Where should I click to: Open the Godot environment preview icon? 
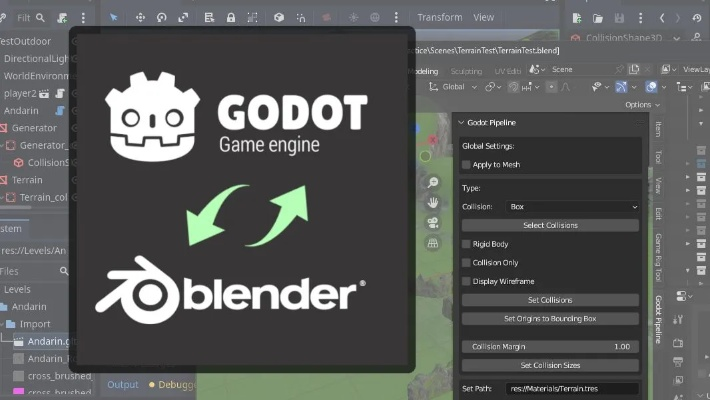pos(375,17)
